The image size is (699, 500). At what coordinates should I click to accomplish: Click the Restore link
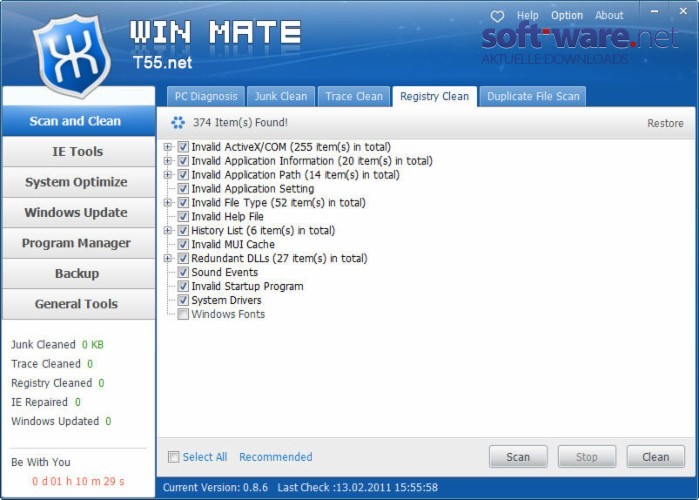pyautogui.click(x=665, y=123)
